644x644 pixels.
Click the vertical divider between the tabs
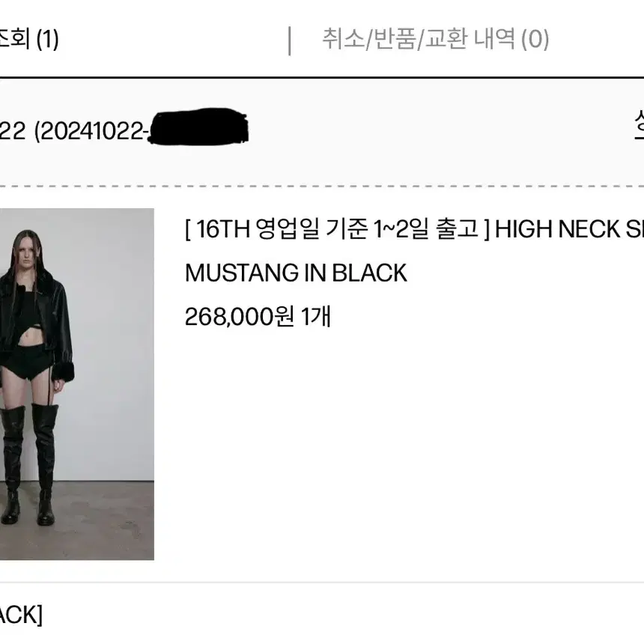point(290,40)
